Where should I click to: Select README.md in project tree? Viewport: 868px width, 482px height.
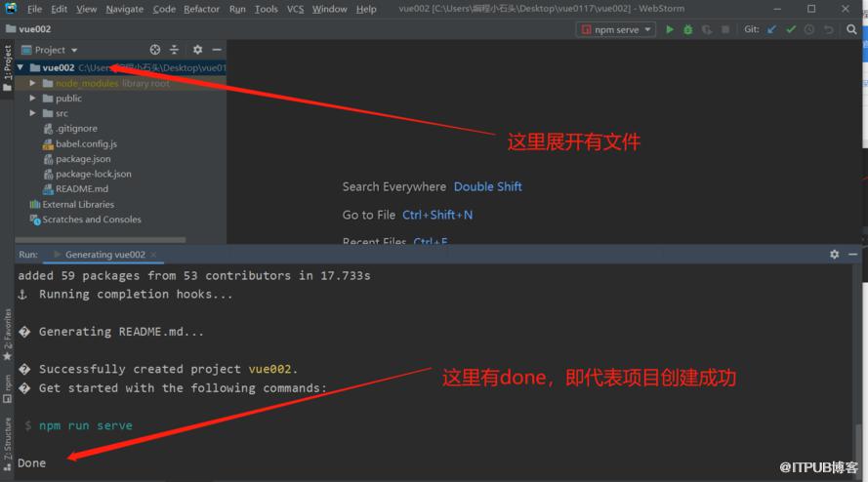click(x=81, y=188)
